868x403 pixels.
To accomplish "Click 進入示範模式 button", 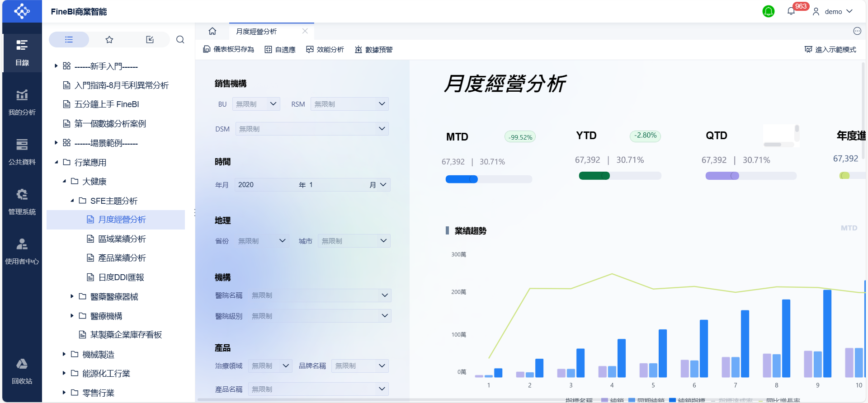I will coord(830,49).
